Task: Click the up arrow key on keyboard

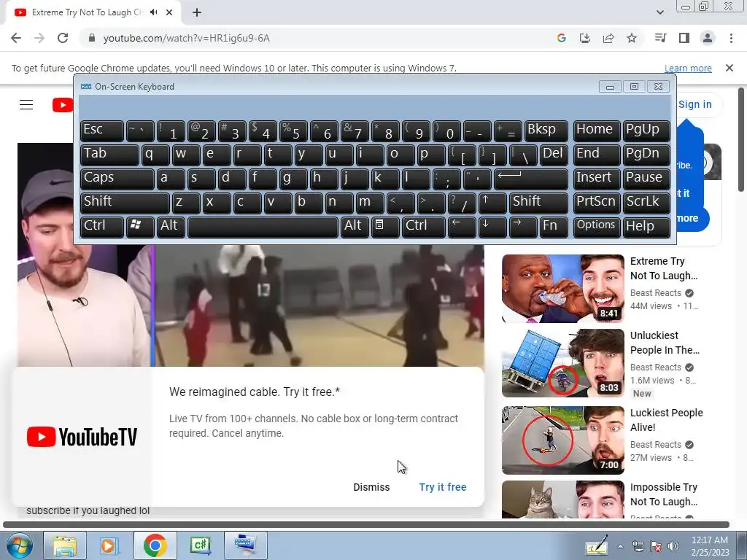Action: 492,203
